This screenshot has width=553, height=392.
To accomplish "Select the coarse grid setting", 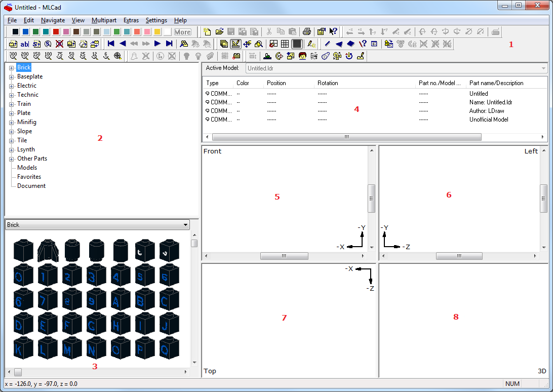I will (x=273, y=44).
